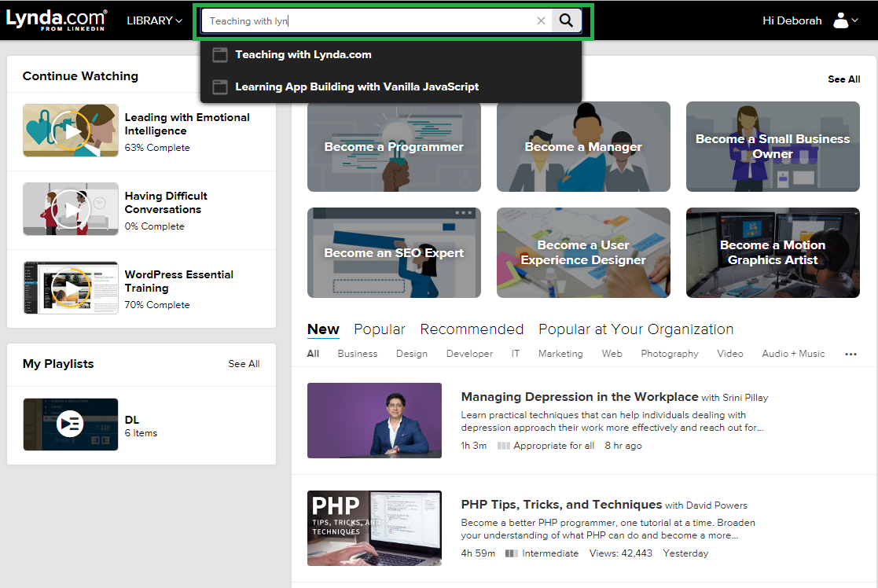Open Become an SEO Expert card
Image resolution: width=878 pixels, height=588 pixels.
point(395,252)
